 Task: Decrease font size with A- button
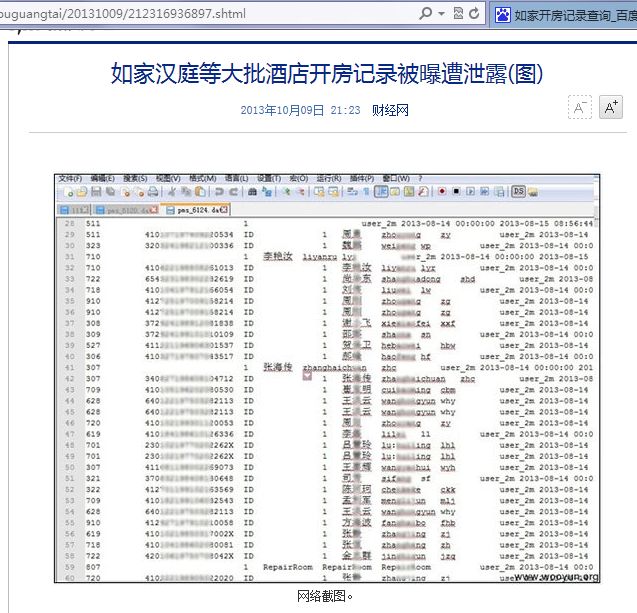click(579, 107)
